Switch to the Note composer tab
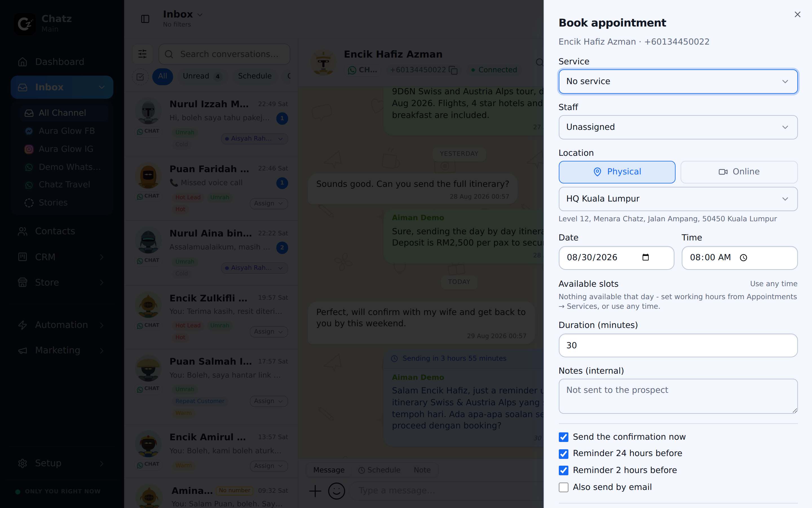Viewport: 812px width, 508px height. click(x=422, y=470)
